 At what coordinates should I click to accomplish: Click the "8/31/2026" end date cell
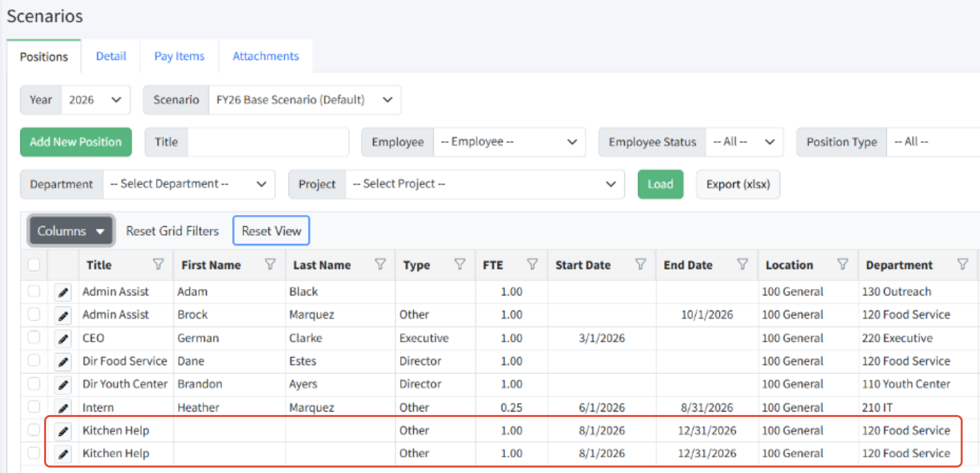(x=707, y=408)
